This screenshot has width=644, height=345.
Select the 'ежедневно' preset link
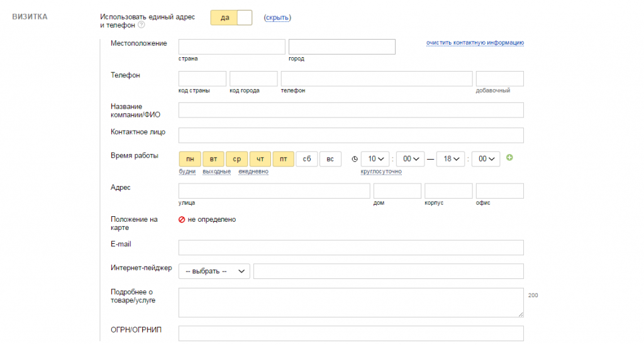[x=253, y=172]
